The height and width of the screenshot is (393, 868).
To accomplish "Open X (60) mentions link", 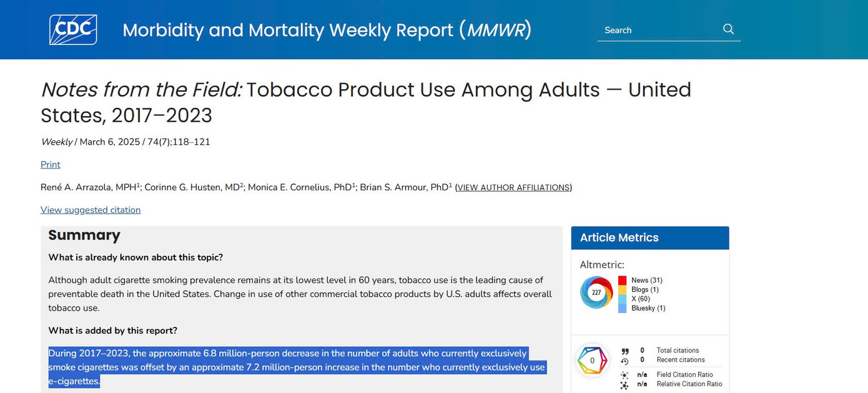I will tap(641, 299).
